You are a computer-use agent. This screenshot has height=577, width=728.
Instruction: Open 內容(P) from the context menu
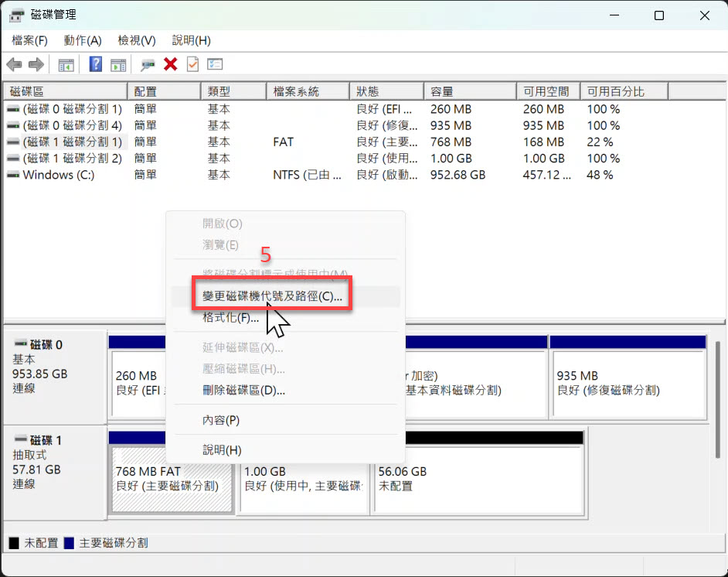[221, 420]
